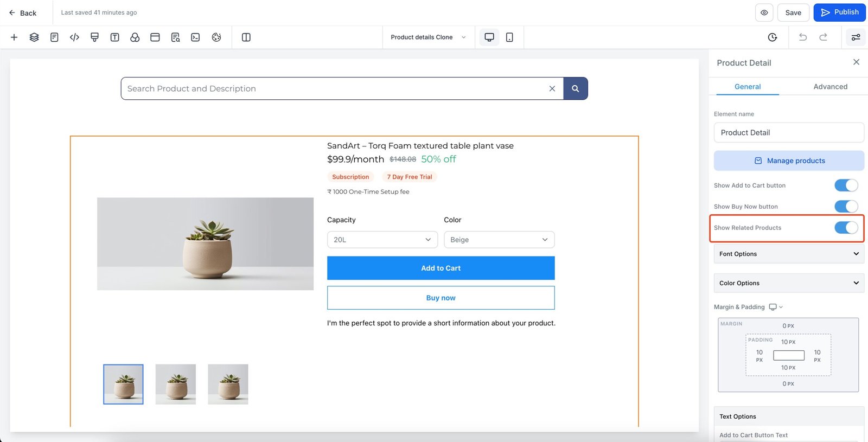Image resolution: width=868 pixels, height=442 pixels.
Task: Disable Show Buy Now button switch
Action: [846, 207]
